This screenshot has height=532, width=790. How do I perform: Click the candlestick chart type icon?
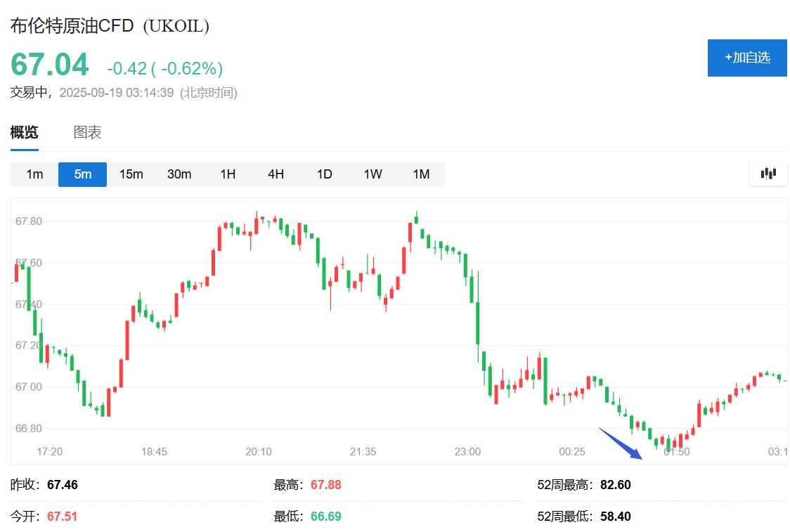[x=768, y=174]
